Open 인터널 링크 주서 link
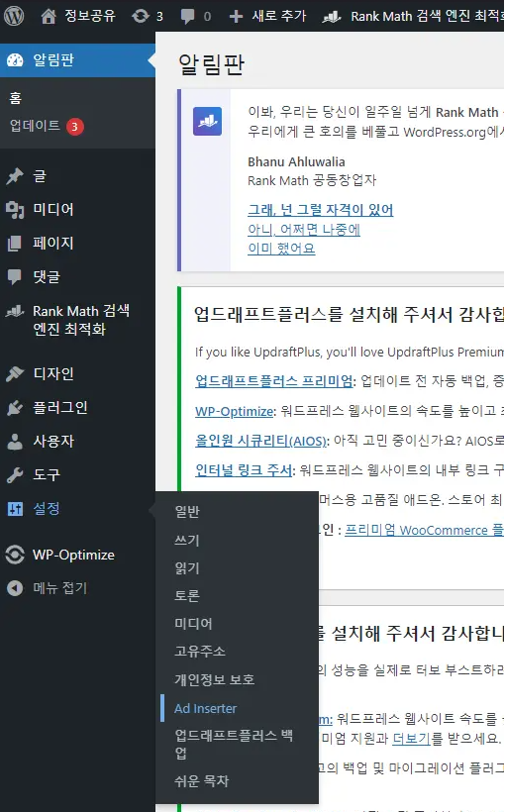 pos(244,470)
